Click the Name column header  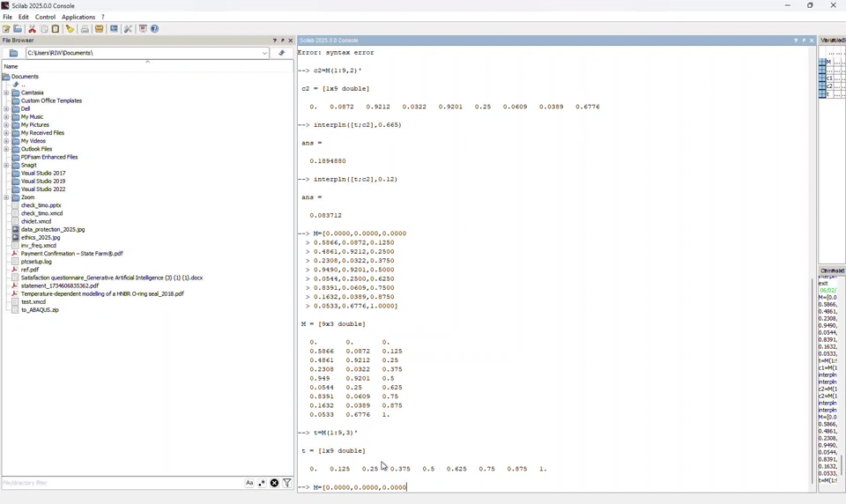coord(147,66)
